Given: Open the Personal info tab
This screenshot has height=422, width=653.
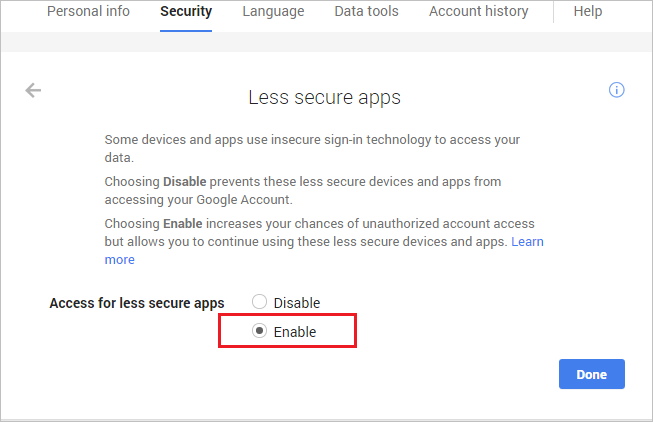Looking at the screenshot, I should pos(89,12).
